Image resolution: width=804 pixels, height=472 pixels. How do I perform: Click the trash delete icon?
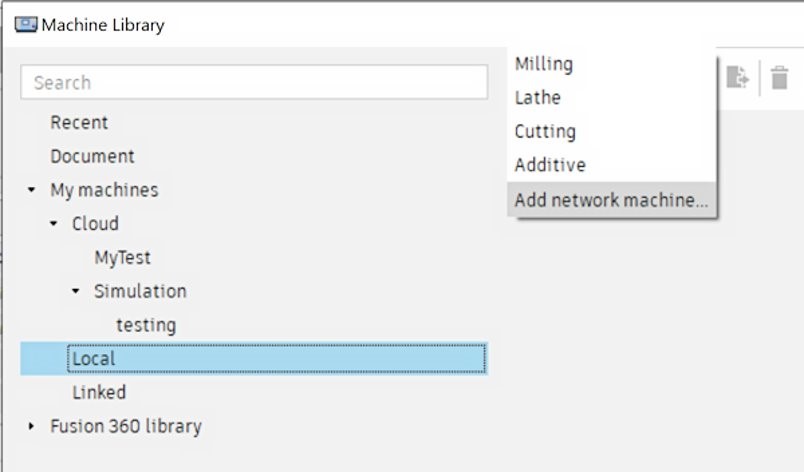tap(780, 77)
